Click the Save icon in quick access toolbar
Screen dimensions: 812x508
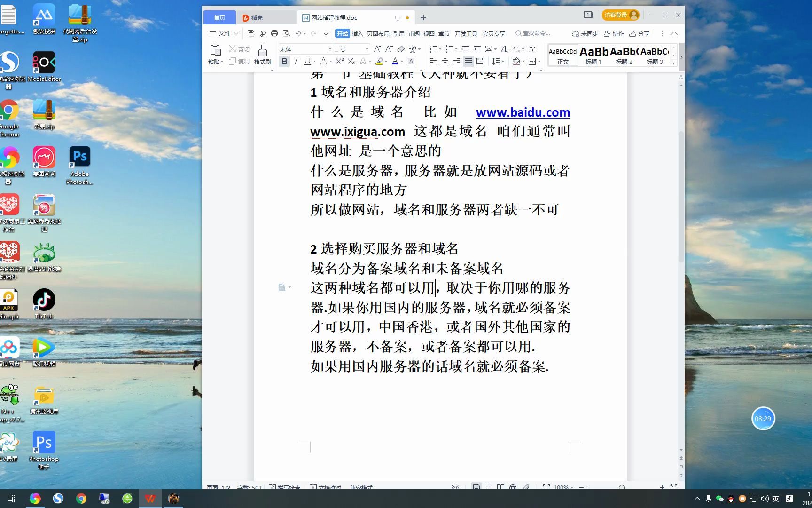(x=251, y=33)
